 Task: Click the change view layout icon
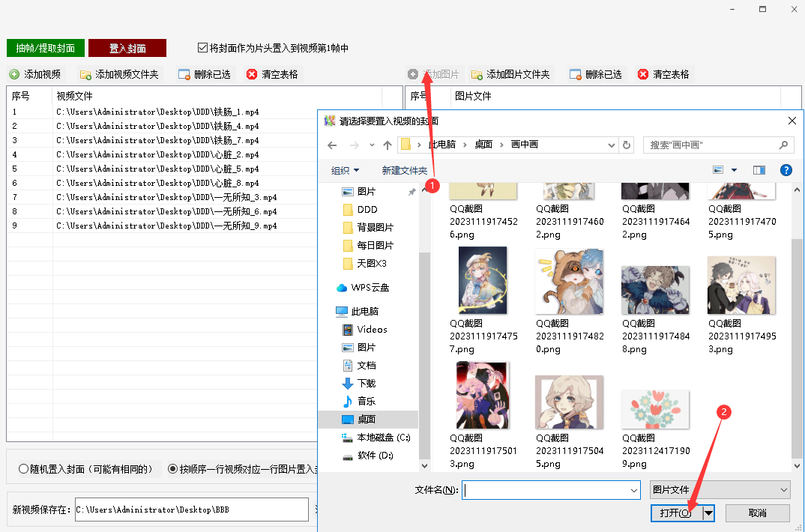[x=718, y=170]
